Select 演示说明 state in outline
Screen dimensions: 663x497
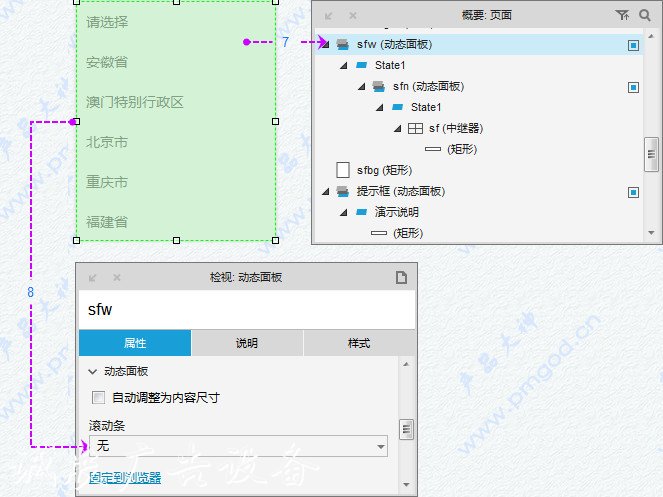(x=397, y=212)
